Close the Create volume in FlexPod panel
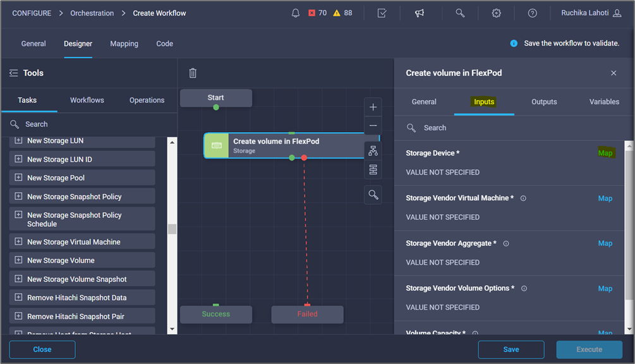Image resolution: width=635 pixels, height=364 pixels. tap(614, 73)
